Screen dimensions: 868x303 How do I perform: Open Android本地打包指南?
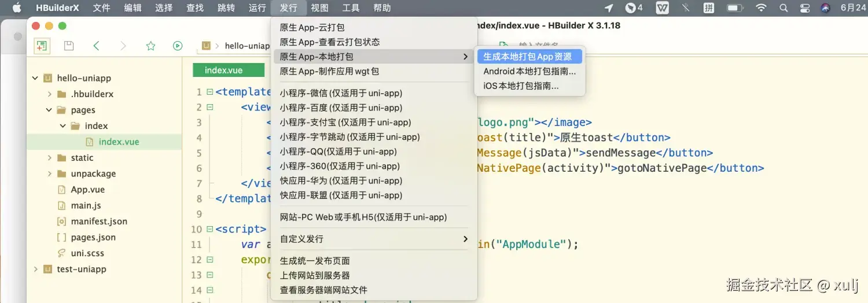coord(529,72)
